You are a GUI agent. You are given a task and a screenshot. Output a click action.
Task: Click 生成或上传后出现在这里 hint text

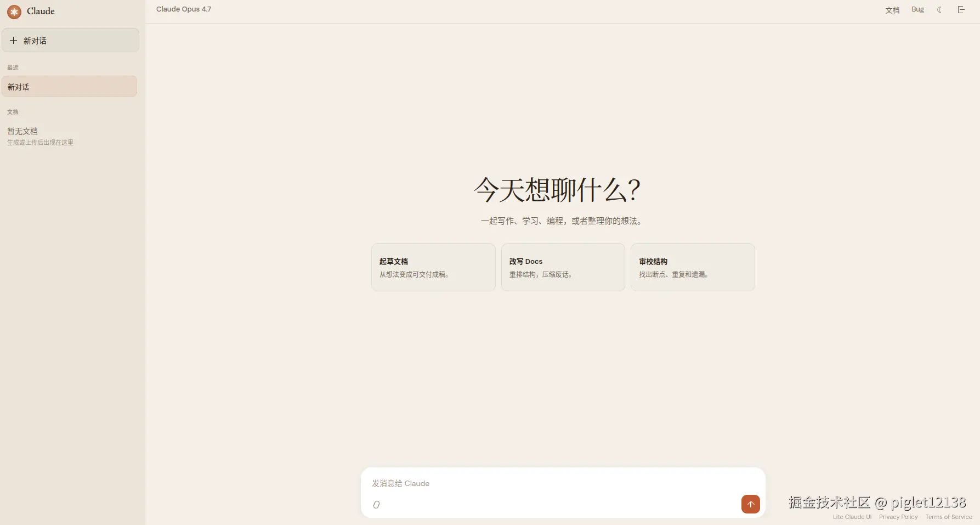40,143
